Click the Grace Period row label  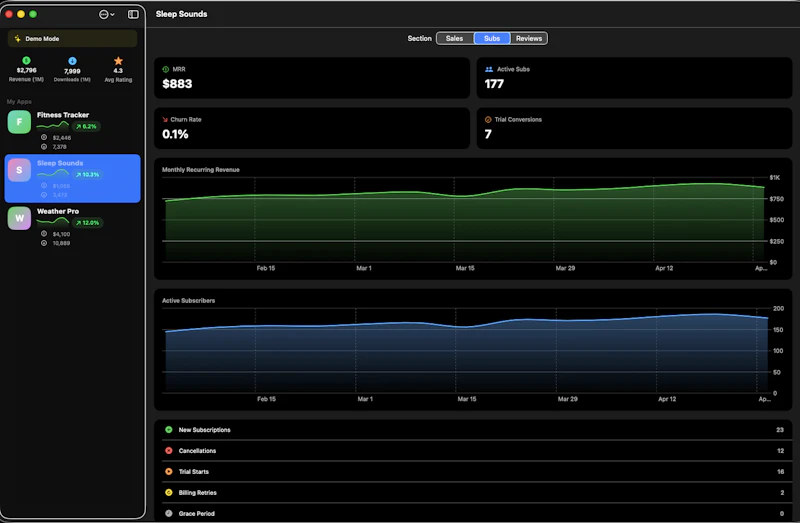coord(196,514)
